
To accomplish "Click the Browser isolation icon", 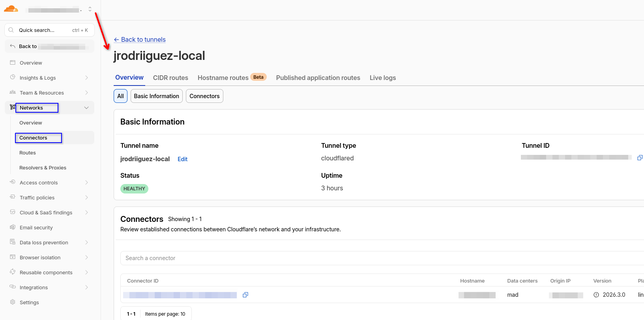I will coord(13,257).
